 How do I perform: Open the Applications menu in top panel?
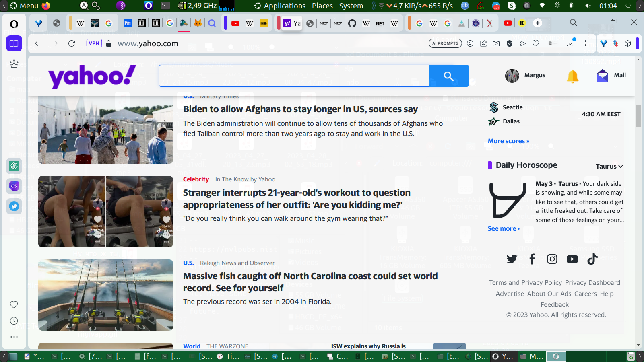(x=284, y=6)
